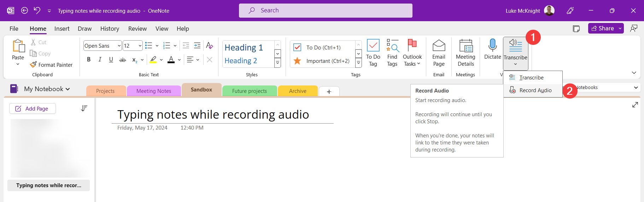This screenshot has width=644, height=202.
Task: Click the Add Page button
Action: (33, 109)
